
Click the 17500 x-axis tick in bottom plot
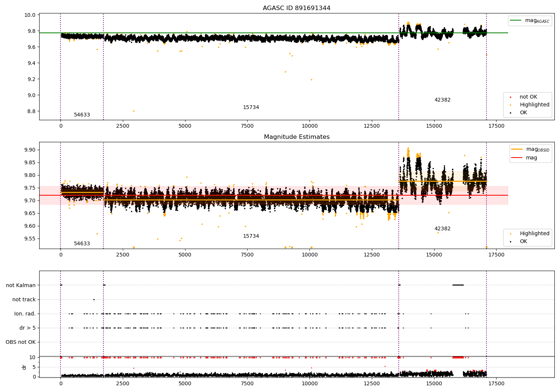tap(496, 383)
